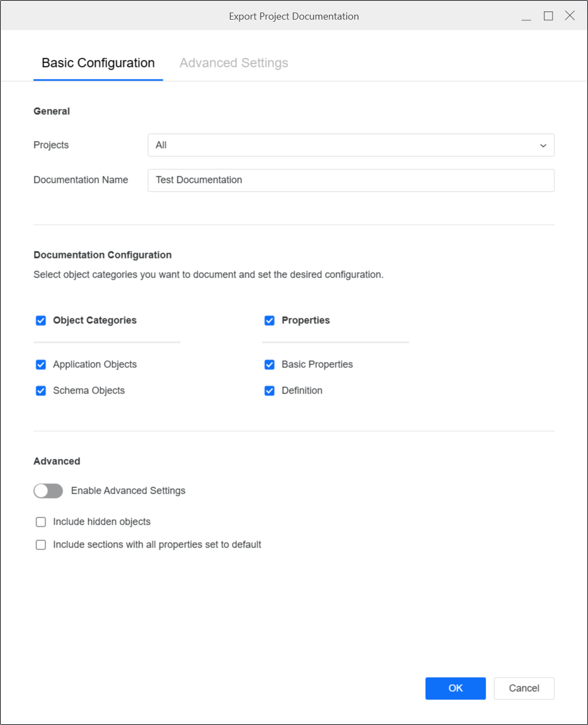The image size is (588, 725).
Task: Turn on Enable Advanced Settings toggle
Action: coord(48,491)
